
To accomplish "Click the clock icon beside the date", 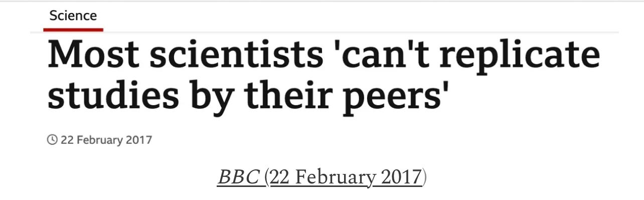I will click(x=52, y=139).
